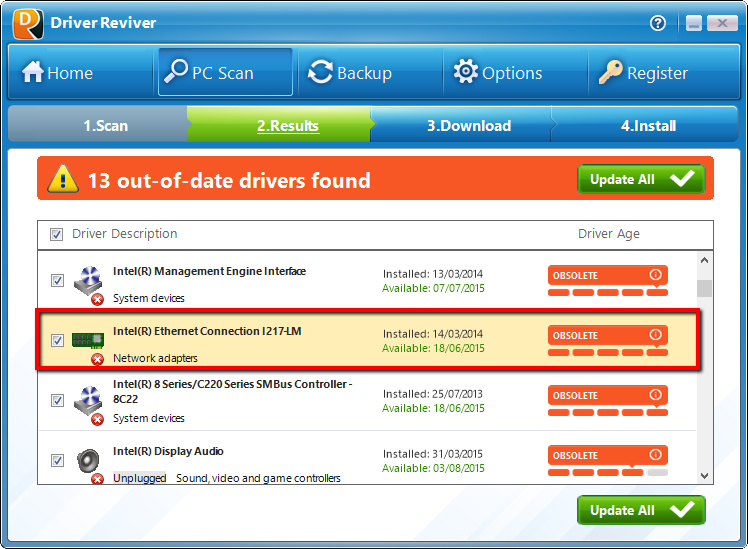Toggle the select-all Driver Description checkbox
This screenshot has height=549, width=748.
56,234
